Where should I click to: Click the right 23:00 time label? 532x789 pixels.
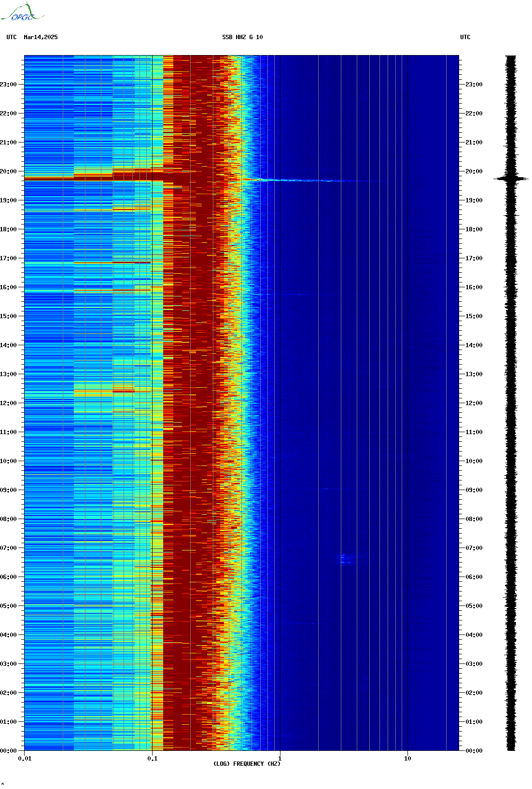coord(474,85)
